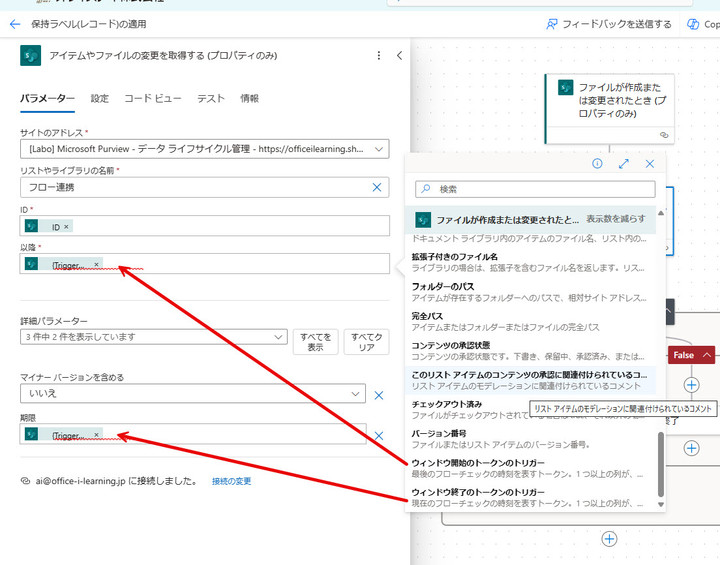
Task: Expand the 詳細パラメーター dropdown
Action: pos(279,337)
